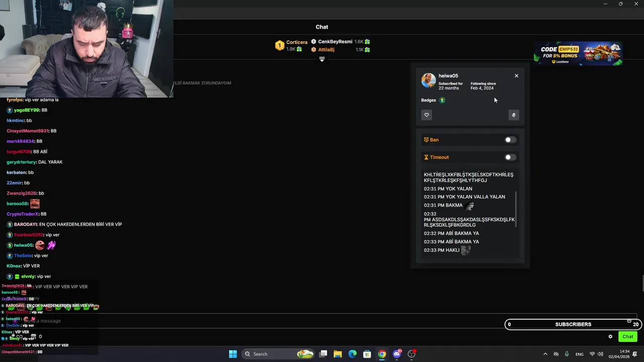Open ENG language switcher in tray

[x=580, y=354]
